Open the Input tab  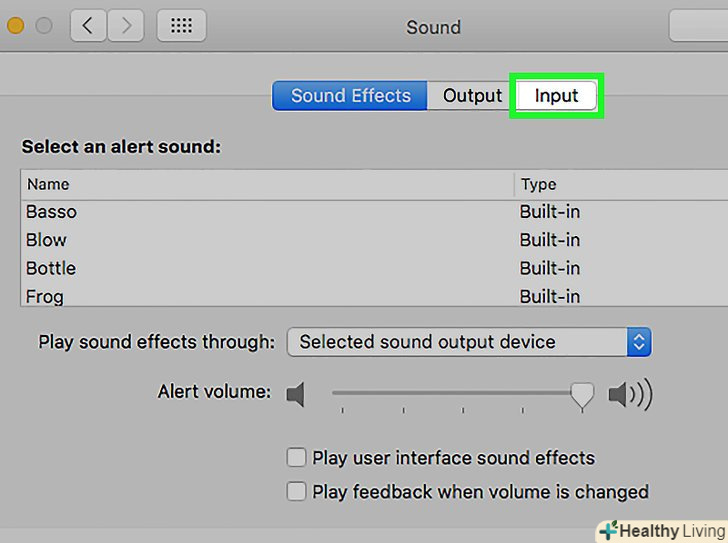(x=556, y=96)
